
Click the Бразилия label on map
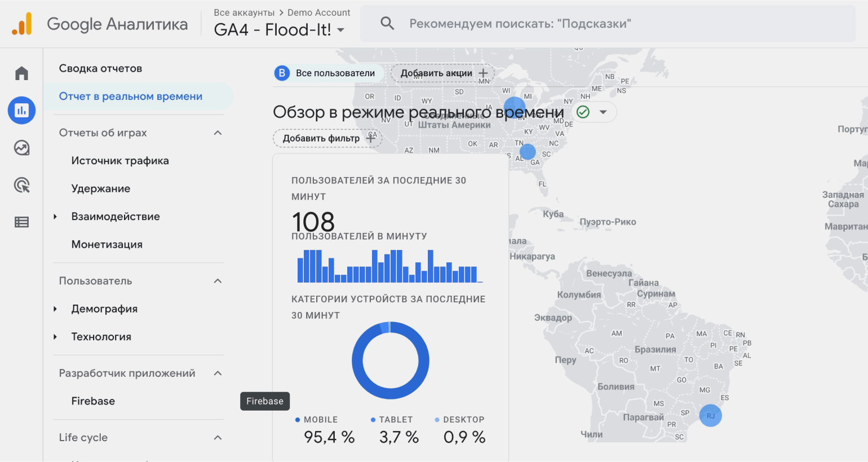coord(655,350)
